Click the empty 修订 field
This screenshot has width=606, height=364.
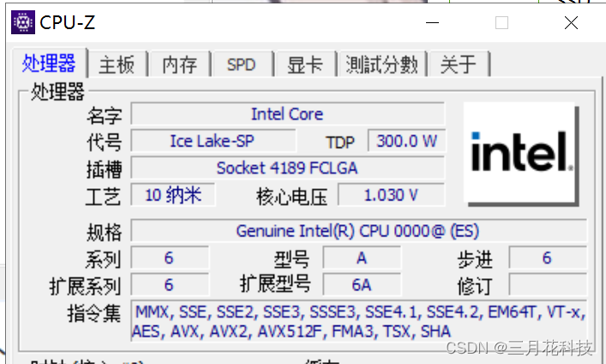(548, 285)
